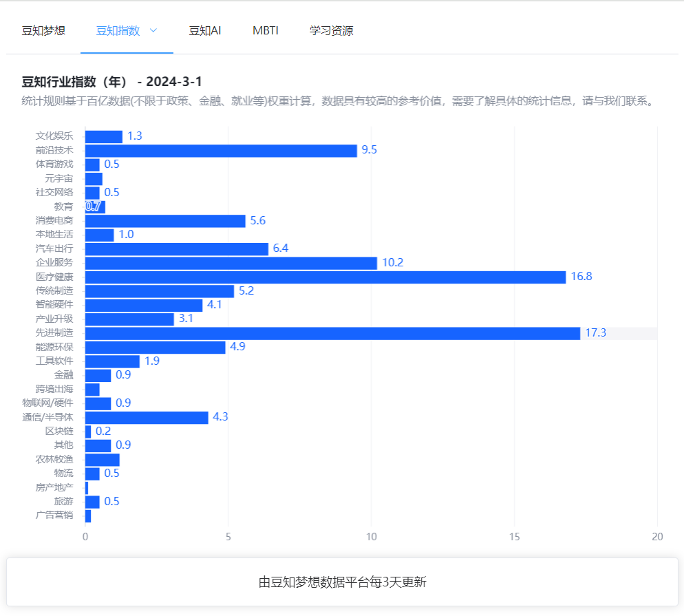
Task: Choose the 能源环保 bar valued 4.9
Action: click(x=155, y=347)
